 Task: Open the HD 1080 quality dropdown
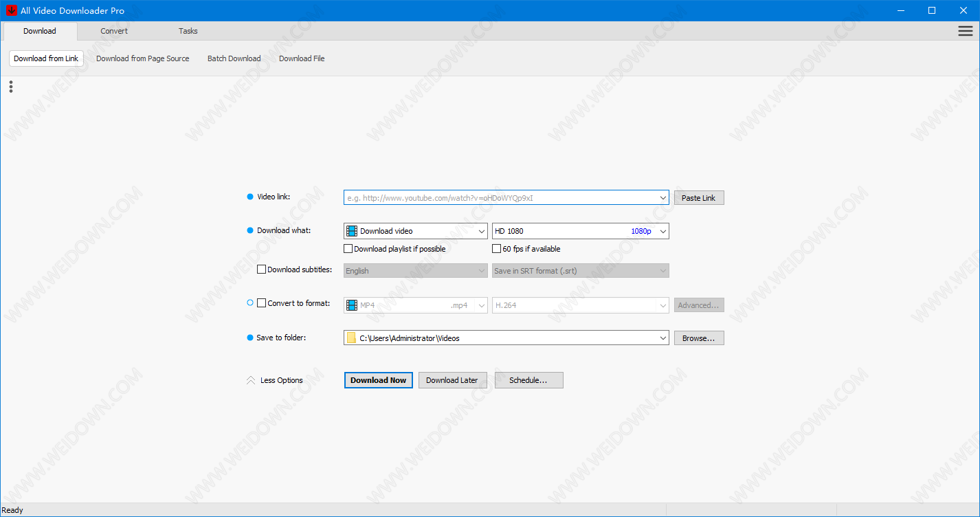[581, 231]
